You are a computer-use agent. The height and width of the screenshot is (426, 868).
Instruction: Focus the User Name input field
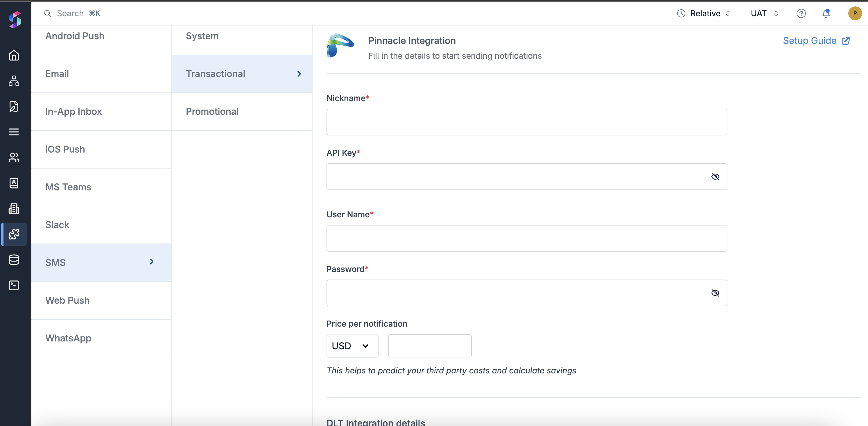[x=527, y=238]
